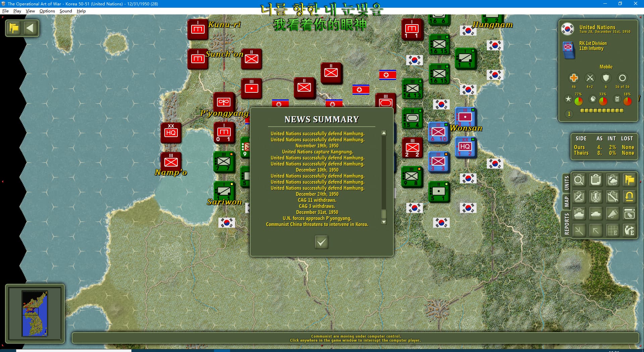This screenshot has width=644, height=352.
Task: Click the back triangle button top left
Action: click(x=31, y=28)
